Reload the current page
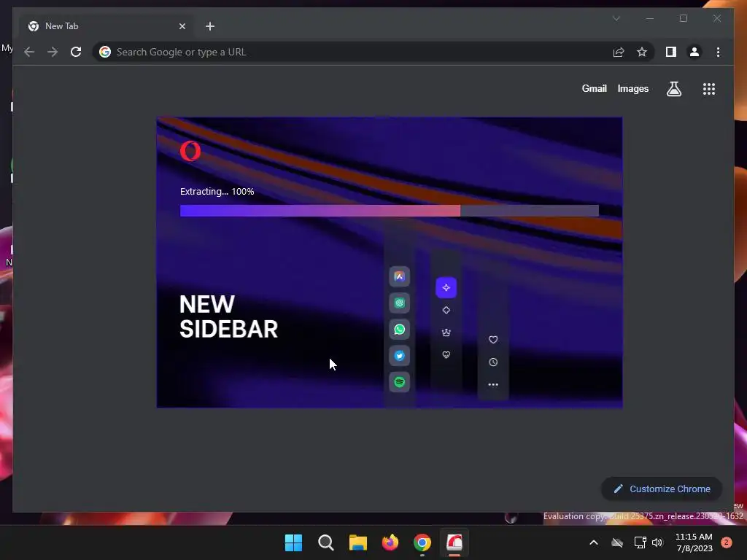The width and height of the screenshot is (747, 560). pos(76,52)
